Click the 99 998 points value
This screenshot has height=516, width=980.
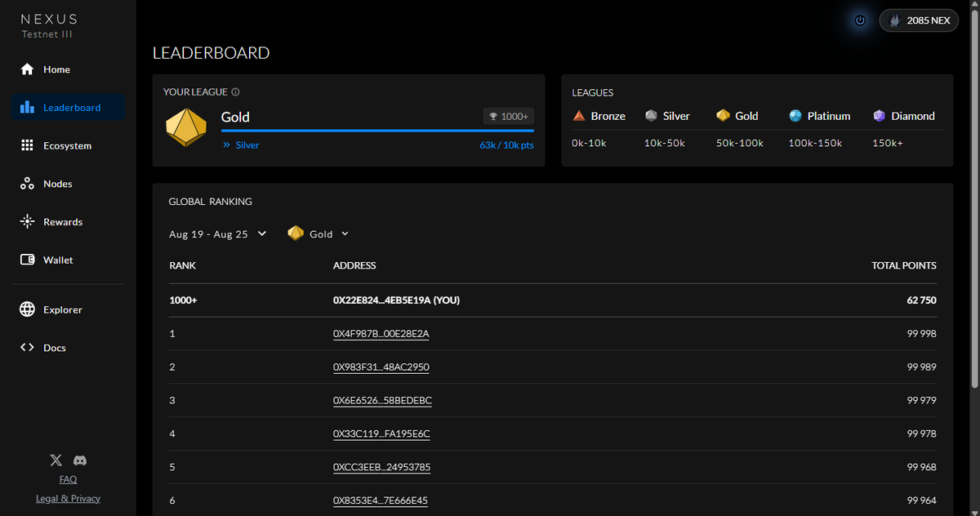(921, 333)
